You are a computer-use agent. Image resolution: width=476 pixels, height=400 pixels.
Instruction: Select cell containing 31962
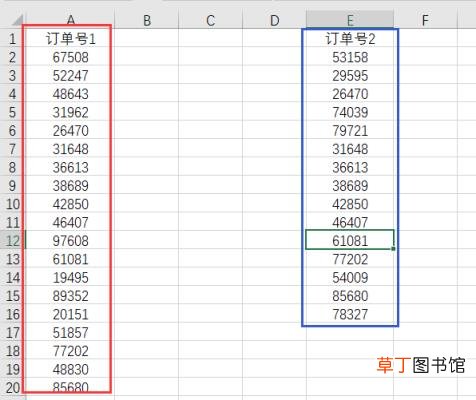coord(70,112)
